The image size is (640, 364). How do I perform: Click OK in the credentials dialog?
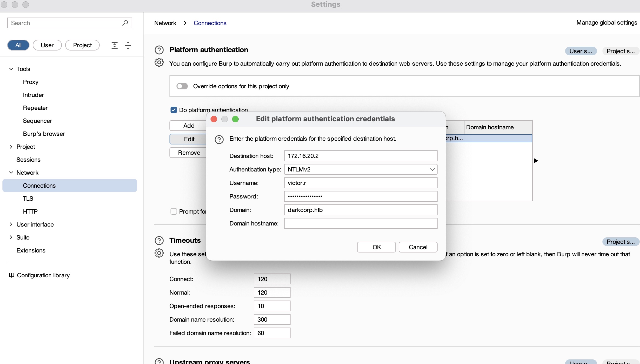coord(376,247)
